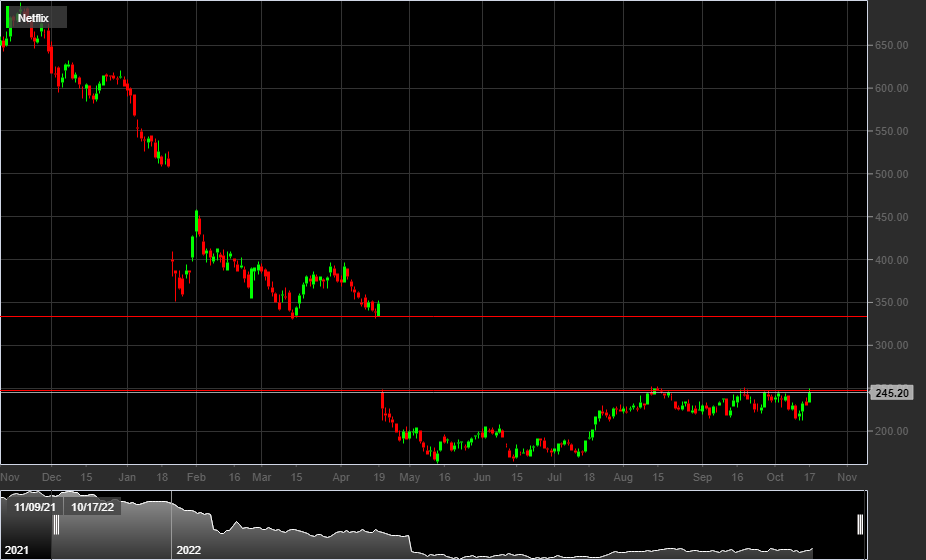Click the overview area chart thumbnail
Screen dimensions: 926x560
tap(433, 525)
